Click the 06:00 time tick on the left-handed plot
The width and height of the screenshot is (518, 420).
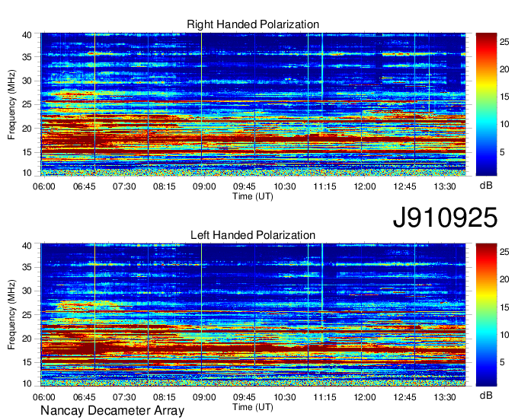point(44,397)
